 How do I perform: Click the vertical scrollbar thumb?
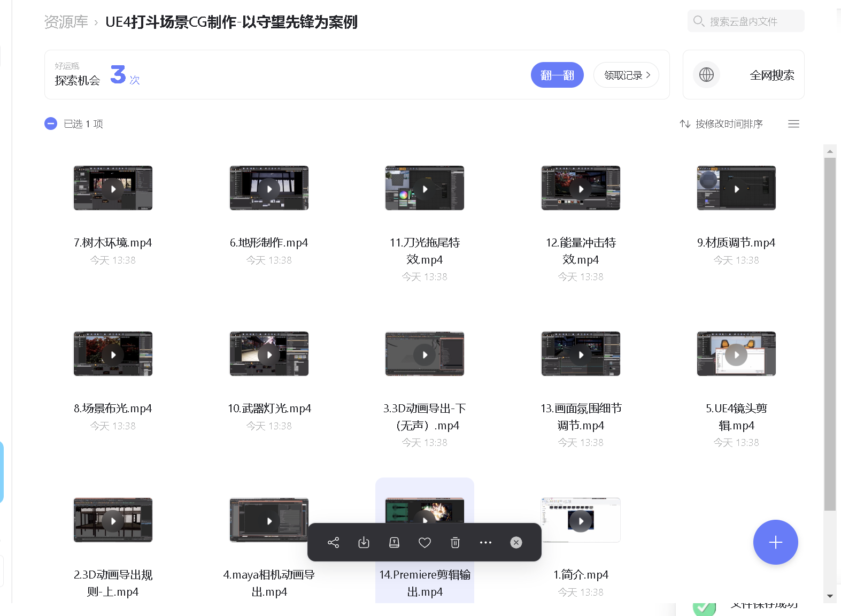[x=830, y=332]
